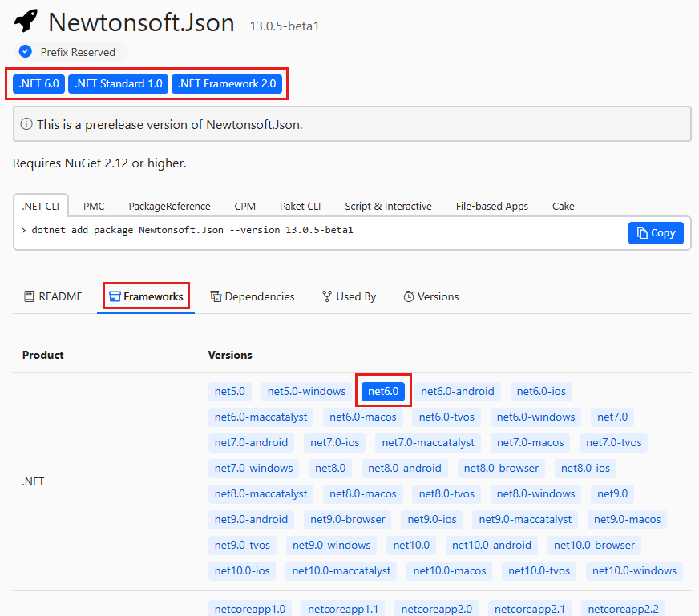699x616 pixels.
Task: Select the Paket CLI tab
Action: tap(300, 206)
